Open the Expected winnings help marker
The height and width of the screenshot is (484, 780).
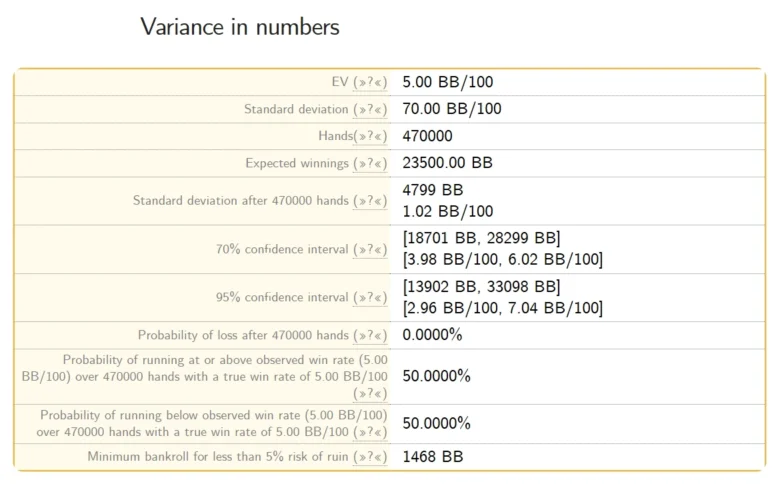(370, 163)
